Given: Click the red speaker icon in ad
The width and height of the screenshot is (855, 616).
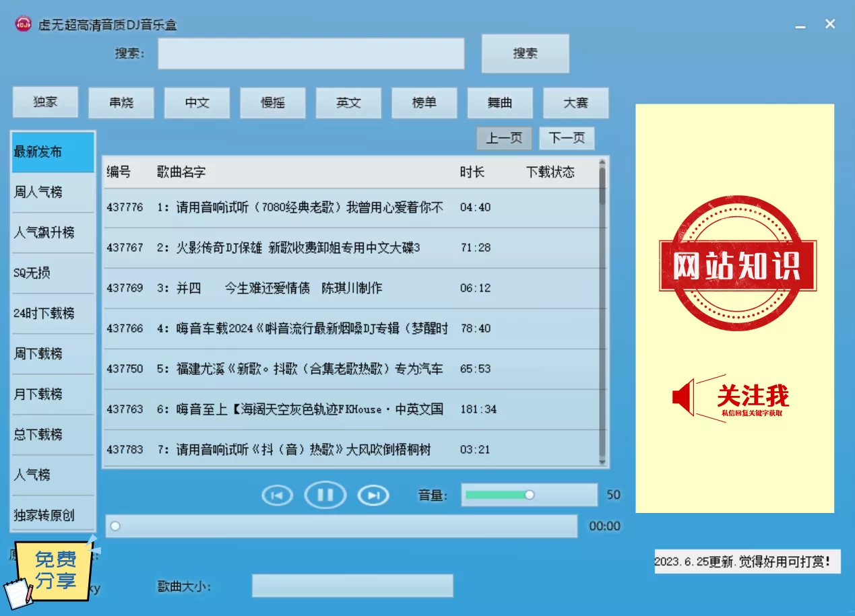Looking at the screenshot, I should 683,397.
